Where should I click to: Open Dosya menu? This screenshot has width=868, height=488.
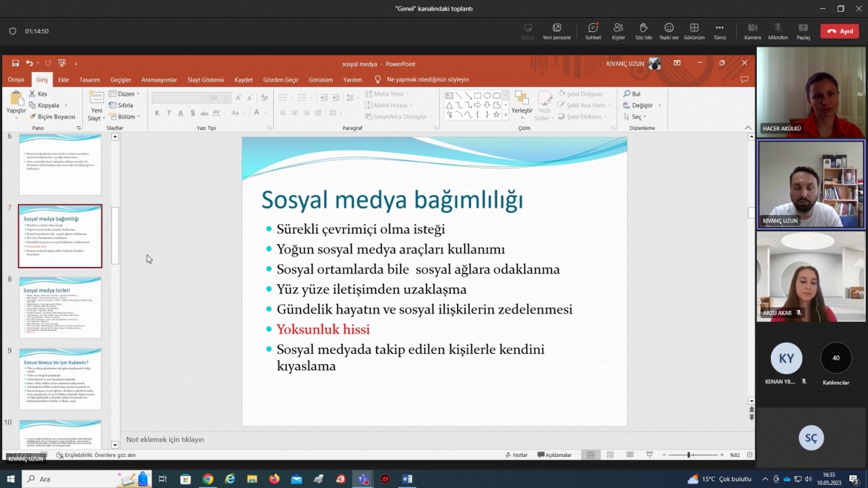coord(16,79)
